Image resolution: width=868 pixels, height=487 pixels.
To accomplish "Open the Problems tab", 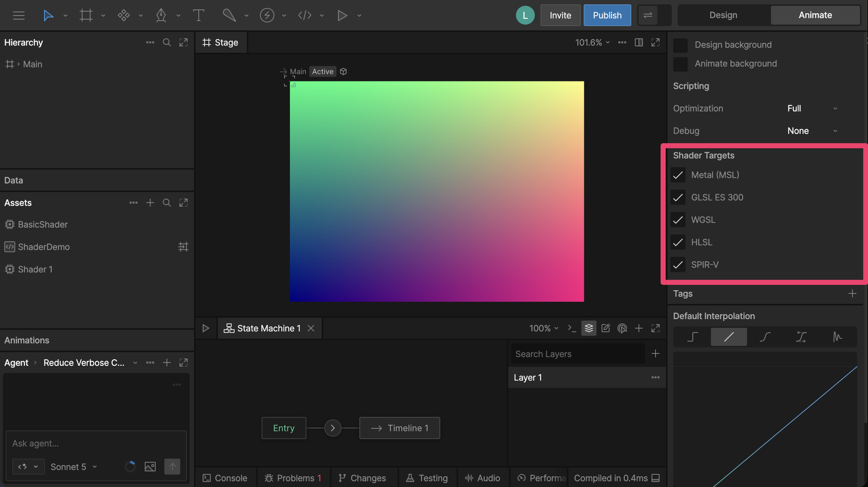I will (293, 478).
